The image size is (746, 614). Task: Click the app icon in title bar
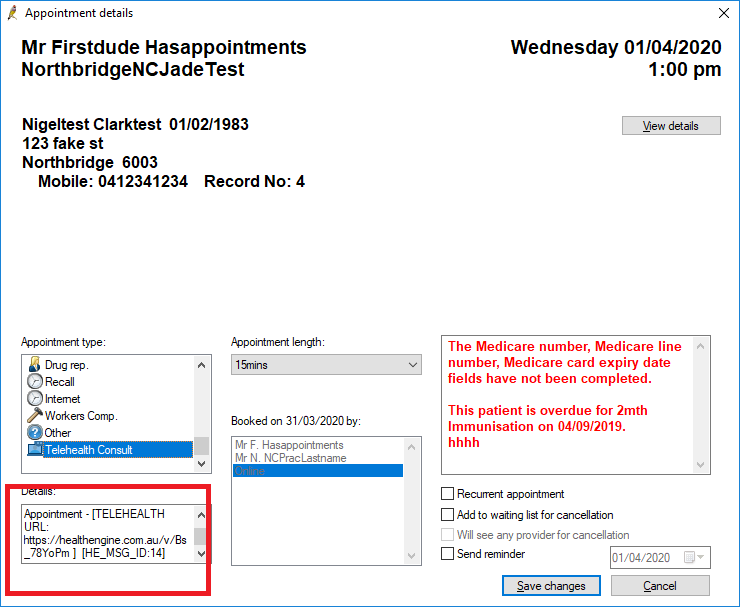click(12, 13)
